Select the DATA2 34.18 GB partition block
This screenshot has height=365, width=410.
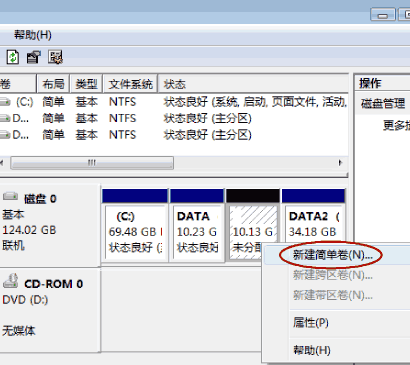click(313, 217)
